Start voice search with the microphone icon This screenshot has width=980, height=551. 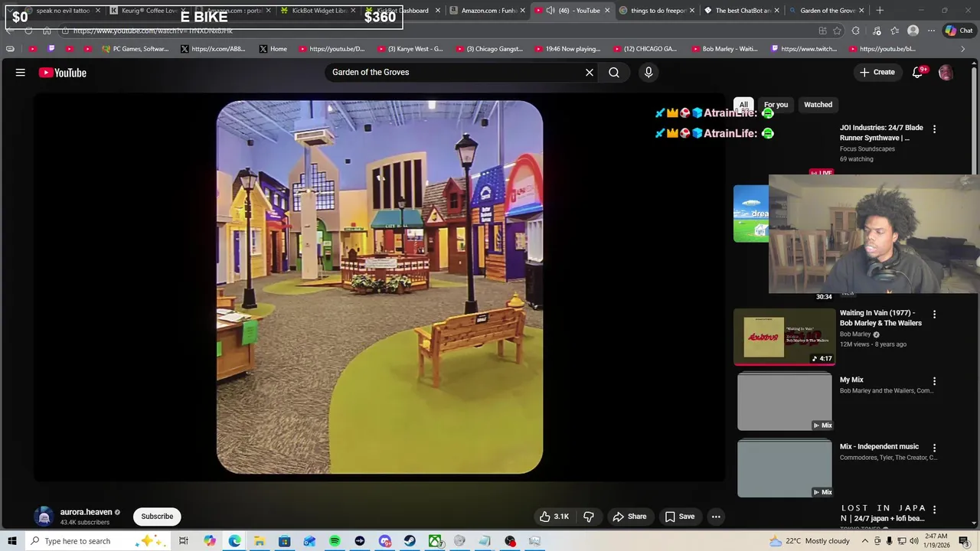coord(648,72)
